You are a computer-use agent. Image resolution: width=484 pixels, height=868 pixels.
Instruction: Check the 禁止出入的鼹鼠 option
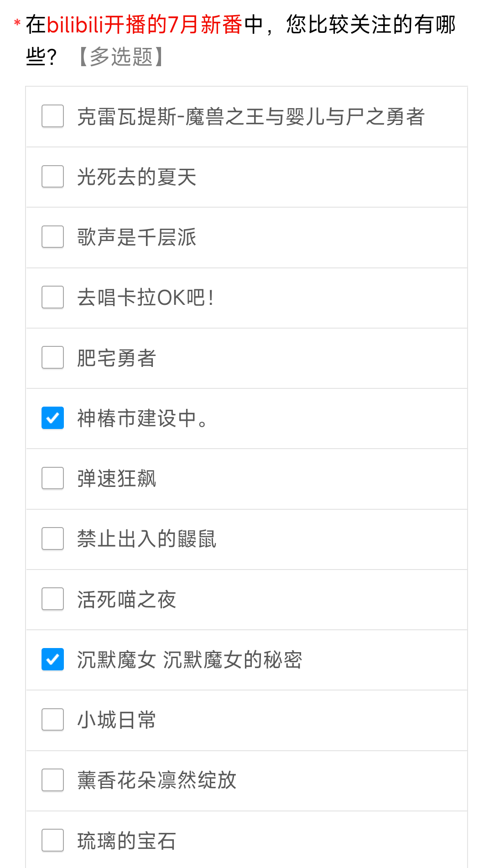tap(52, 539)
